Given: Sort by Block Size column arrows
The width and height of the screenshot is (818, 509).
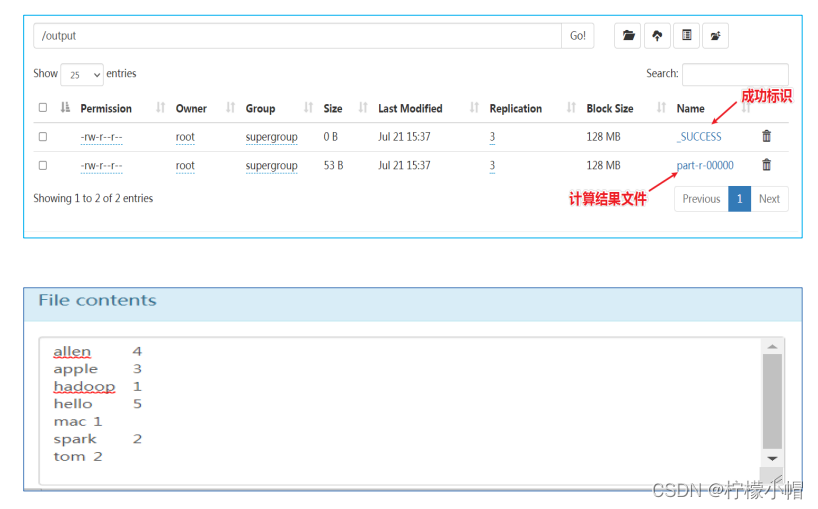Looking at the screenshot, I should (661, 107).
